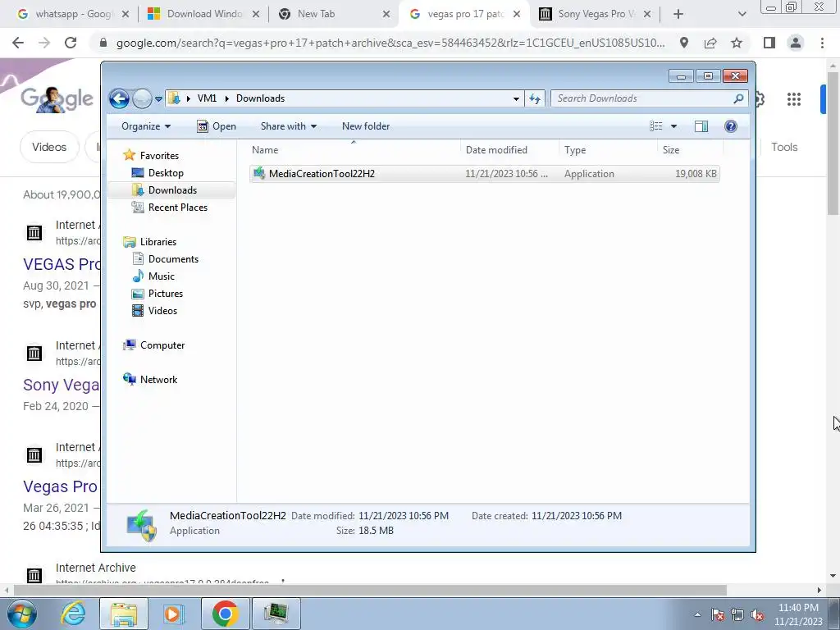Click the Chrome address bar URL
Viewport: 840px width, 630px height.
click(390, 43)
